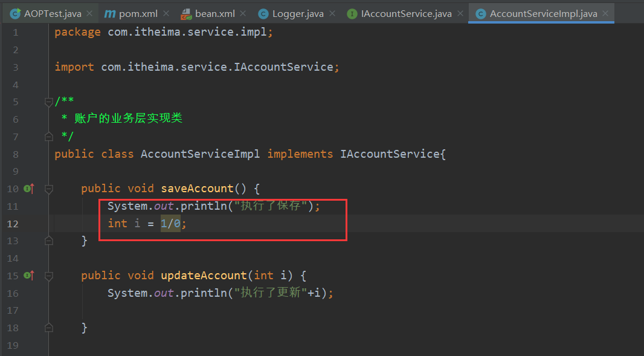Click line number 12 in the gutter

(x=13, y=224)
